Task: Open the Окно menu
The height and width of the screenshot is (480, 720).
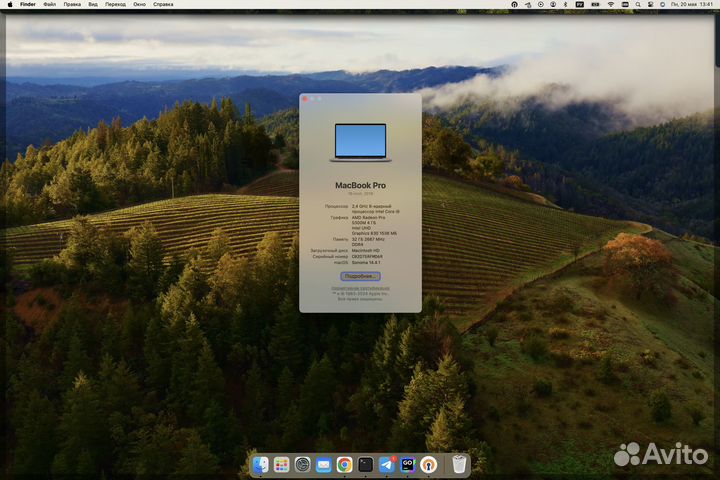Action: tap(140, 4)
